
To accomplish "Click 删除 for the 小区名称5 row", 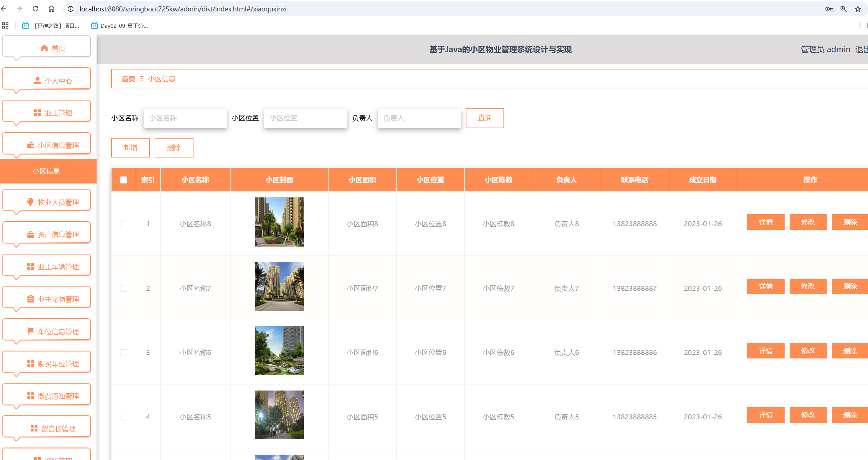I will click(850, 415).
